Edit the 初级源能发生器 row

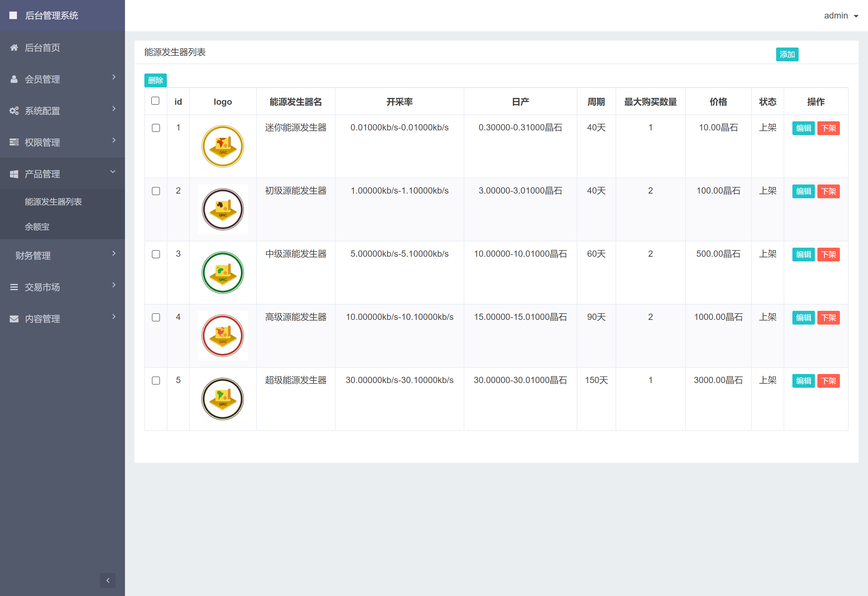pos(803,191)
